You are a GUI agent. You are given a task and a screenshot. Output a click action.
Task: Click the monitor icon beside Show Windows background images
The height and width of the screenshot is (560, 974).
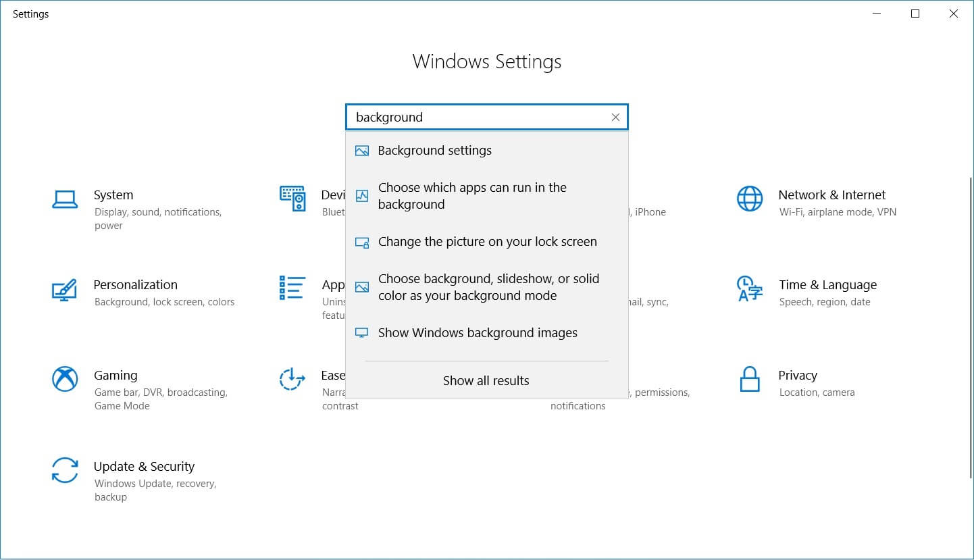click(x=362, y=333)
